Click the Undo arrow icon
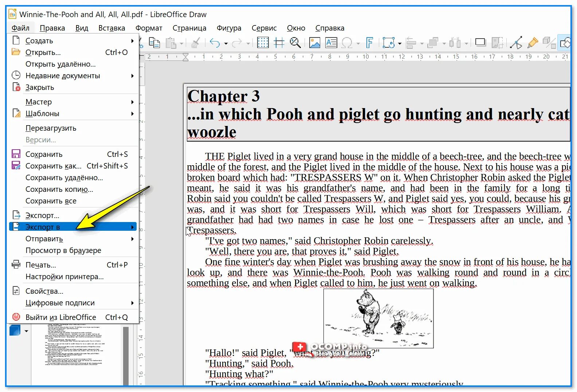 click(215, 43)
